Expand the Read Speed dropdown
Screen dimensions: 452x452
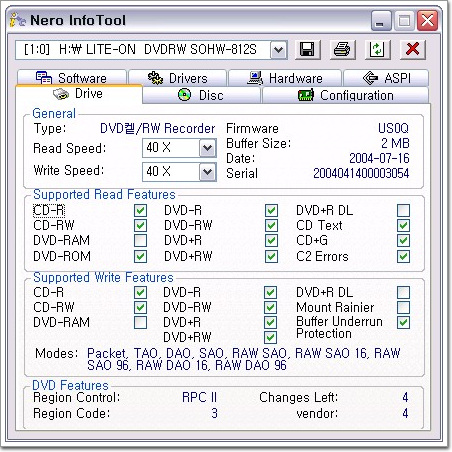coord(208,148)
